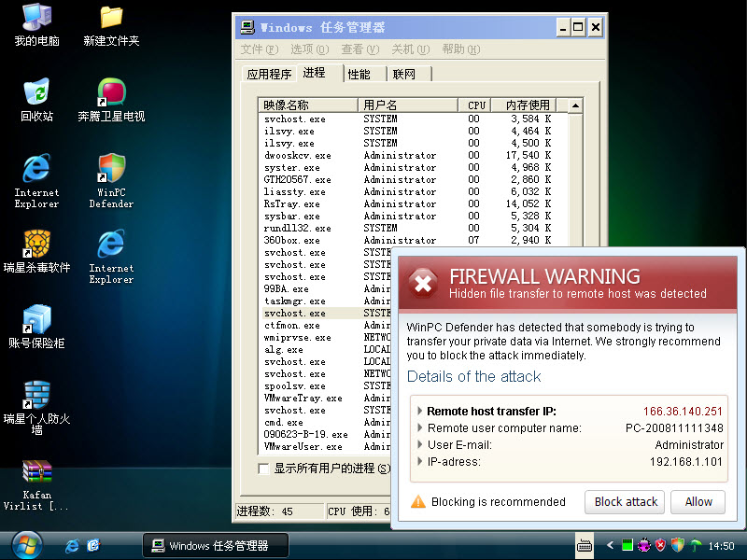The image size is (747, 560).
Task: Click process list scroll up arrow
Action: pyautogui.click(x=575, y=105)
